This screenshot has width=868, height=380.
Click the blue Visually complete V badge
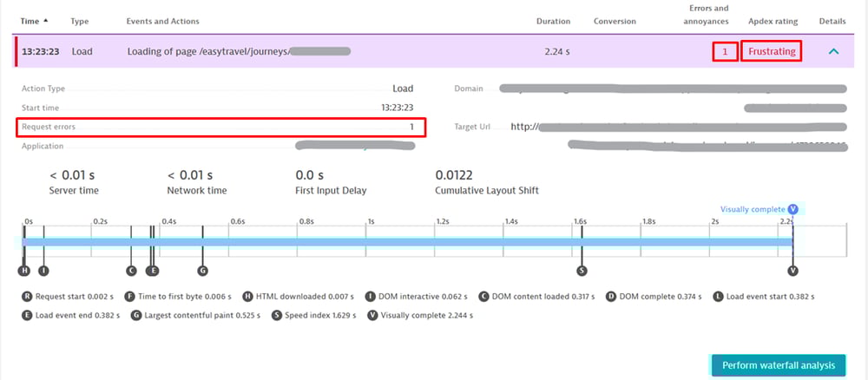point(792,209)
